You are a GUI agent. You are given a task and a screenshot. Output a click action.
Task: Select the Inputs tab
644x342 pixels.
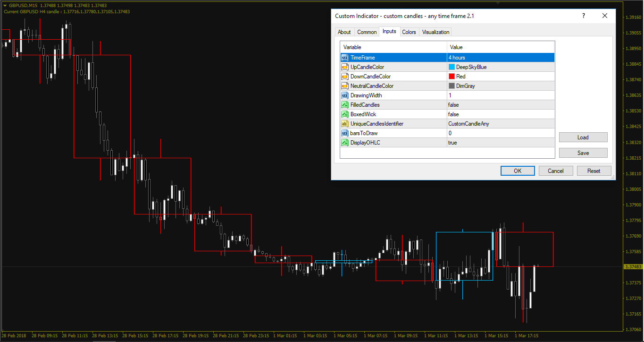(389, 32)
